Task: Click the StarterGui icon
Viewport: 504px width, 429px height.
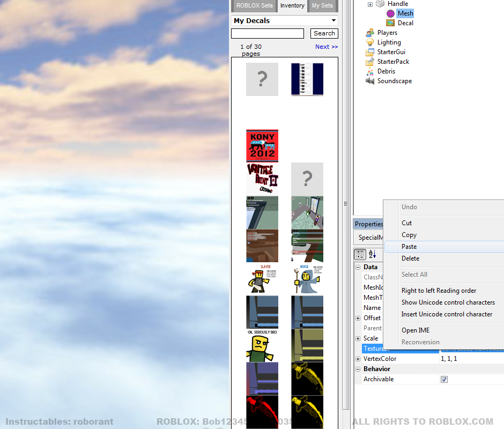Action: (x=370, y=52)
